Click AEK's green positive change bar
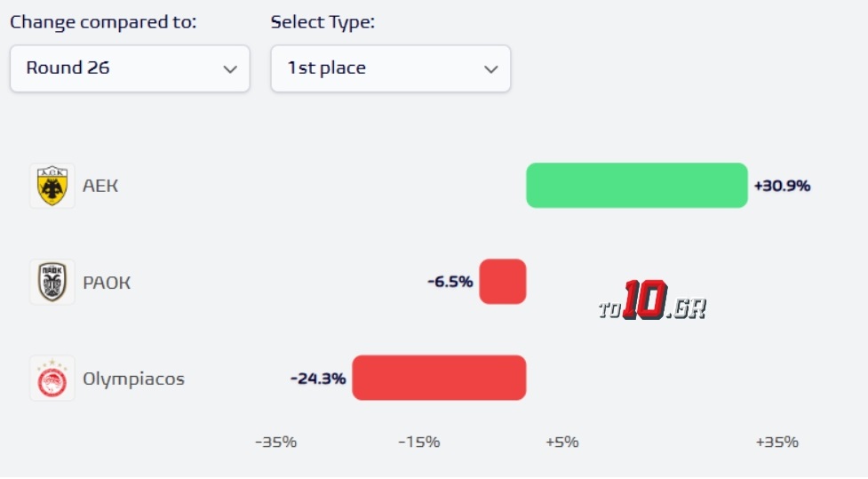The image size is (868, 479). click(x=636, y=186)
